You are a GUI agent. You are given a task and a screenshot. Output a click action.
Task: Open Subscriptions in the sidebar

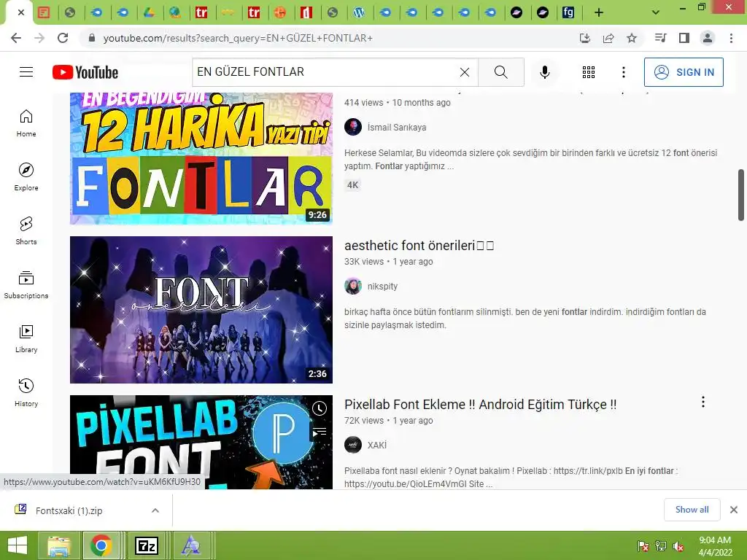click(x=26, y=285)
